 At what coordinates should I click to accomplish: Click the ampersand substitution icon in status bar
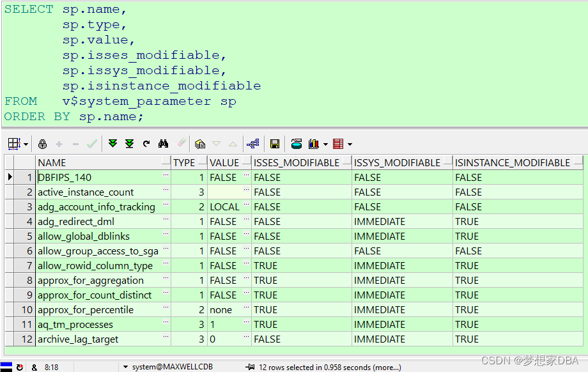click(x=35, y=368)
